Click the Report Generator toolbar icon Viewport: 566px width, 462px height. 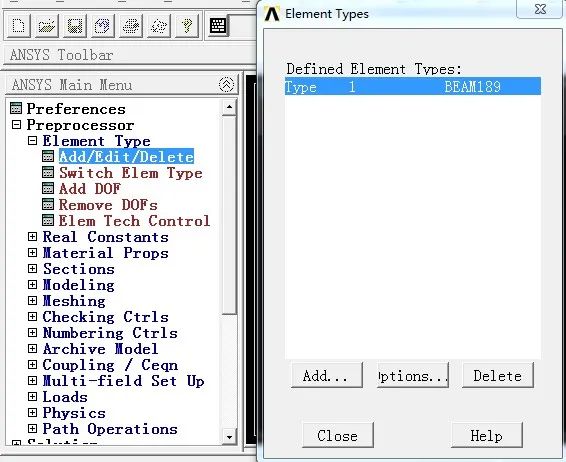[x=159, y=26]
